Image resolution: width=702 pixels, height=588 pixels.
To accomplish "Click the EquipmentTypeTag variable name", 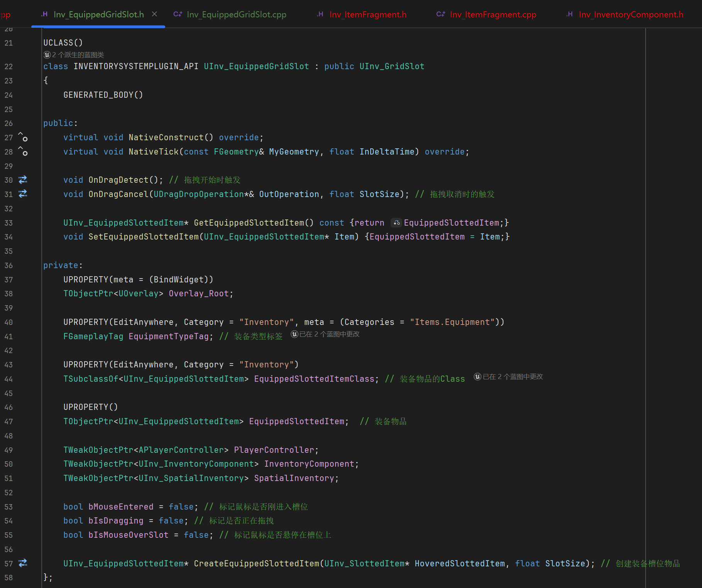I will click(169, 336).
